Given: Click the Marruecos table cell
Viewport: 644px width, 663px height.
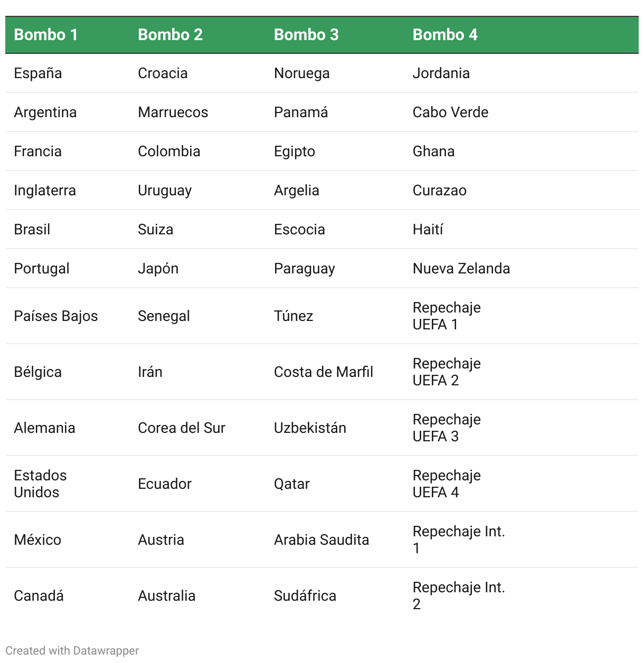Looking at the screenshot, I should tap(173, 112).
